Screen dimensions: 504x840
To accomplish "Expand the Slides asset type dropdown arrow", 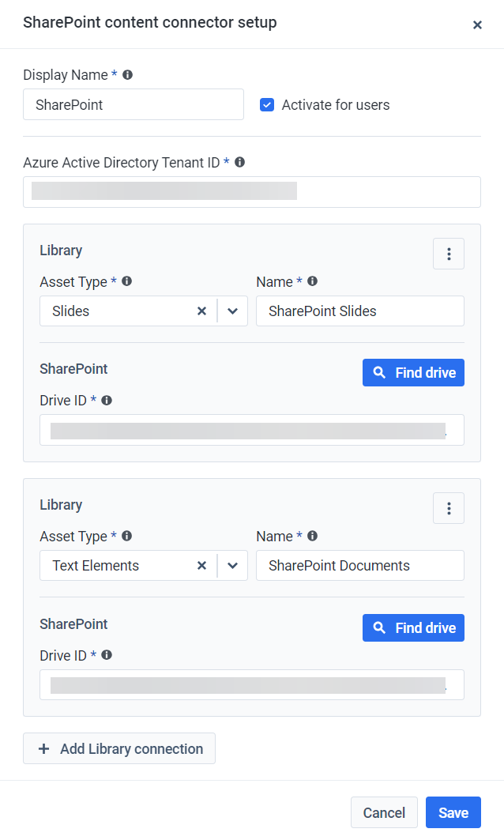I will (x=232, y=311).
